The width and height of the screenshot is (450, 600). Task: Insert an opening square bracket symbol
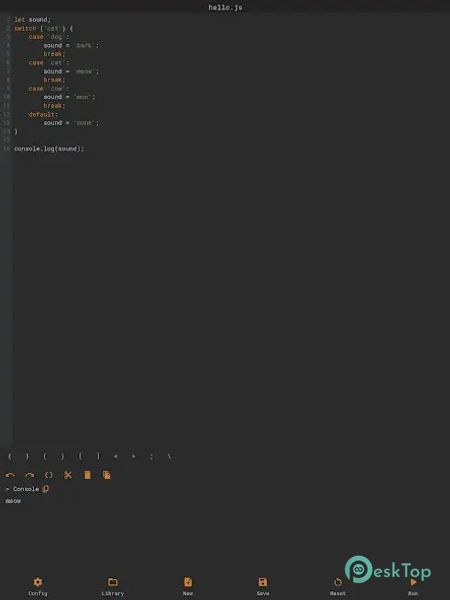[x=80, y=456]
